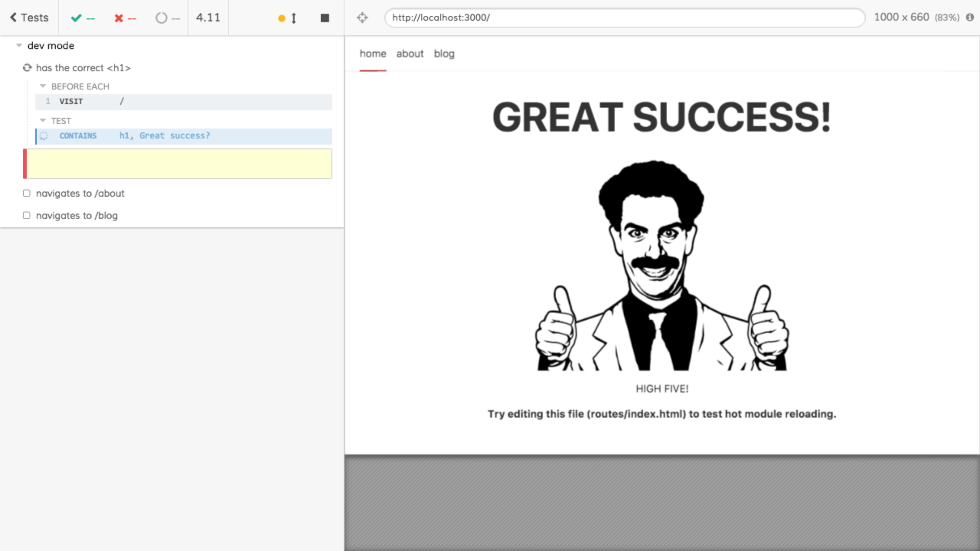This screenshot has width=980, height=551.
Task: Click the red failed X icon
Action: pos(119,18)
